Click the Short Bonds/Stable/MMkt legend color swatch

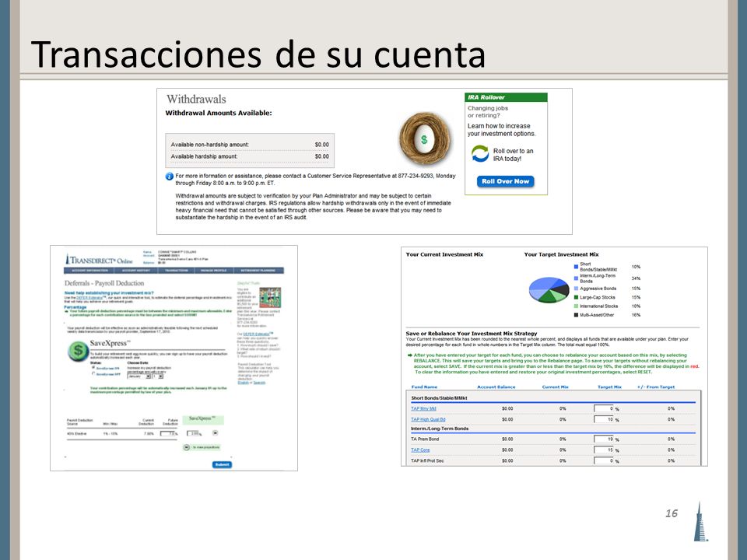[576, 267]
